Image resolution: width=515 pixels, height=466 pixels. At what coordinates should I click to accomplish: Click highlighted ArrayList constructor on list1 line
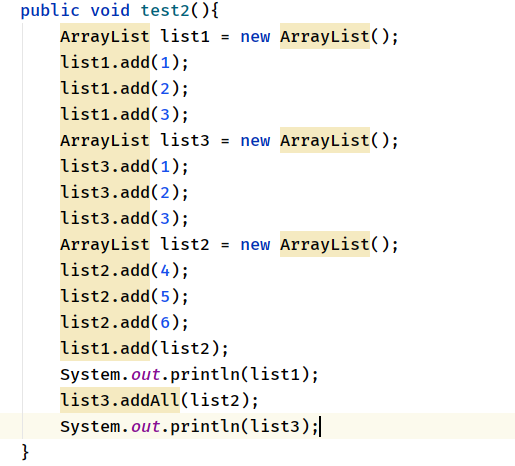click(325, 36)
